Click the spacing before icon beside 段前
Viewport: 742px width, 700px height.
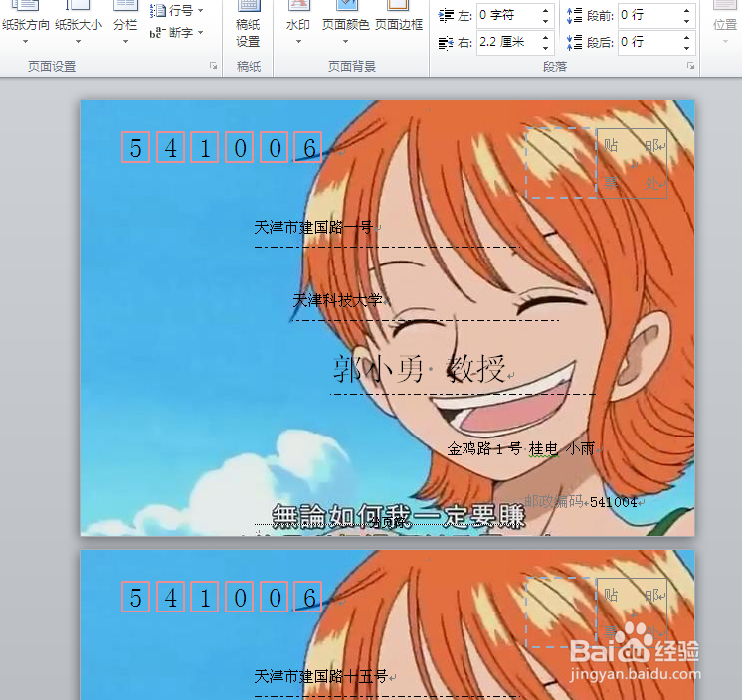click(x=575, y=16)
